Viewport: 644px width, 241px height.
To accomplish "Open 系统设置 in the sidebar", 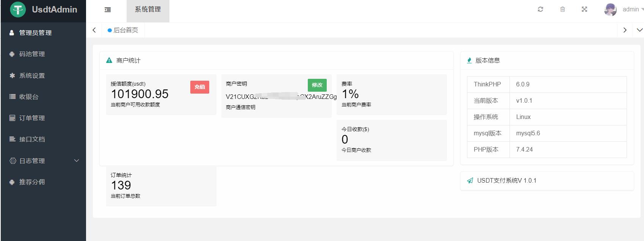I will (x=32, y=76).
